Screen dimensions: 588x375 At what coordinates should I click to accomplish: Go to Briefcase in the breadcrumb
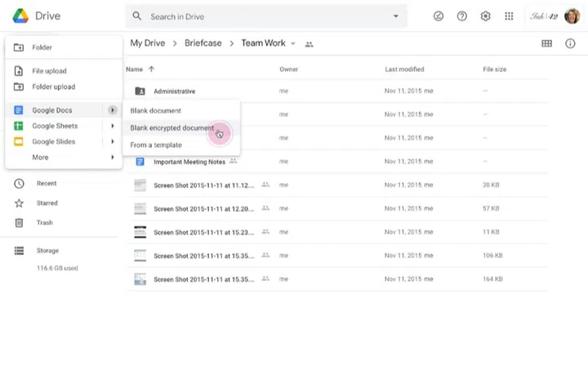[x=203, y=43]
